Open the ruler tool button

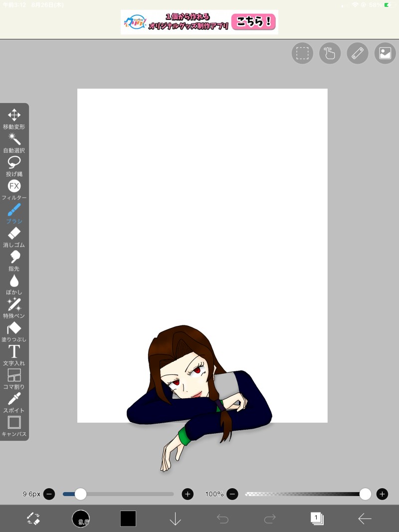click(x=358, y=53)
